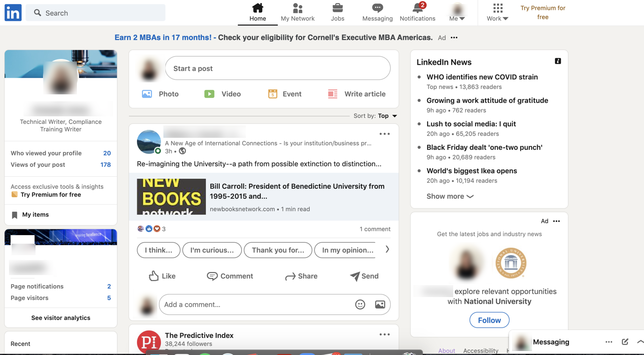Open the Me dropdown menu
This screenshot has height=355, width=644.
(x=457, y=12)
